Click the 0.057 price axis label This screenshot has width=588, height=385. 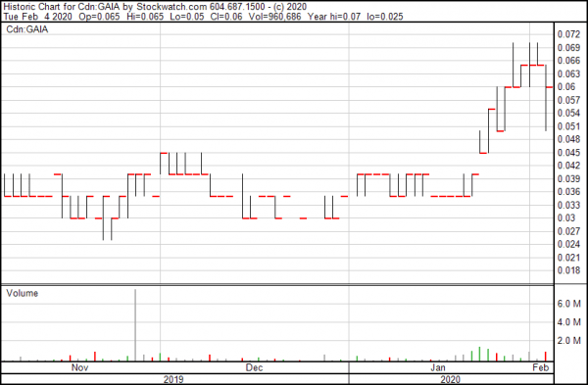click(568, 100)
